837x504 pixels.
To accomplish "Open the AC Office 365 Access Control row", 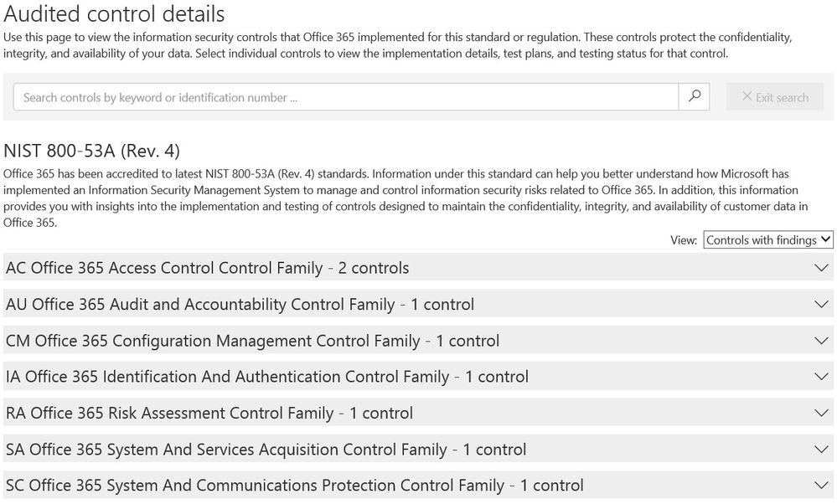I will [x=418, y=268].
